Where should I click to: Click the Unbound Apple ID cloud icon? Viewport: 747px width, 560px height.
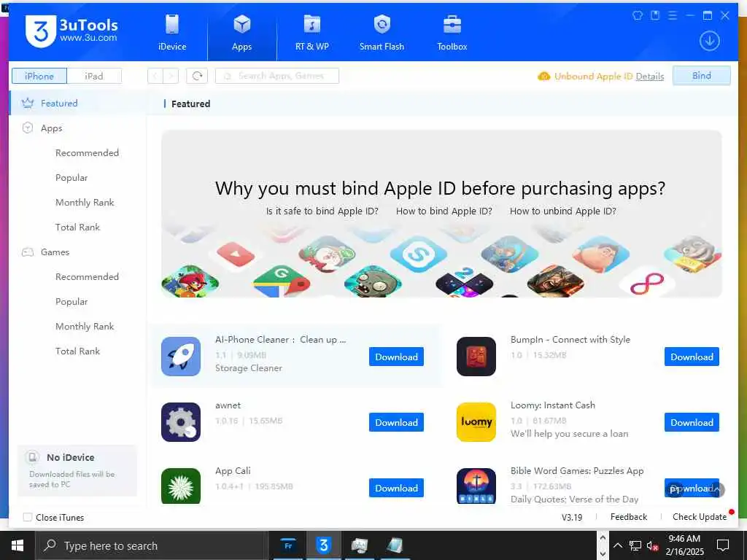[543, 76]
